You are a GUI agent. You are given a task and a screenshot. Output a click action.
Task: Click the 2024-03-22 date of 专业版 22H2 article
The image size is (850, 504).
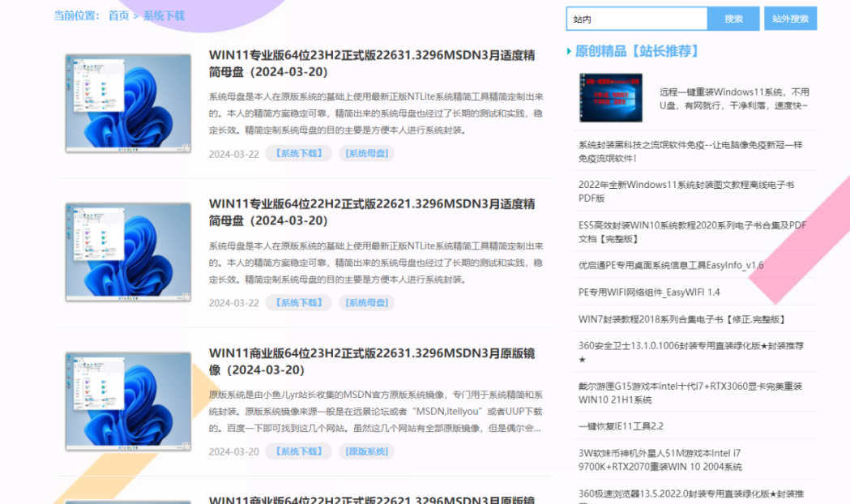(233, 304)
